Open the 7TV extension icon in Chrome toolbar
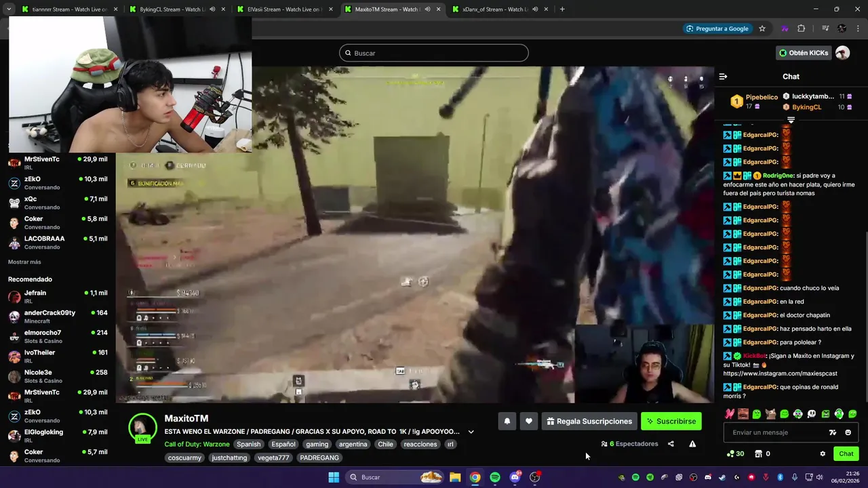The width and height of the screenshot is (868, 488). click(785, 28)
